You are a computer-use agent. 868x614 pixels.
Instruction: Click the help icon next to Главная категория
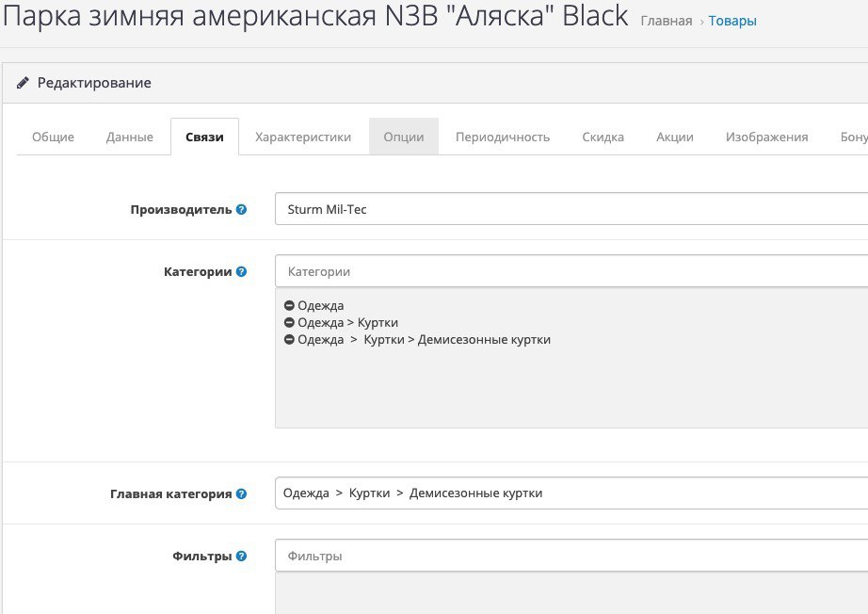tap(241, 493)
